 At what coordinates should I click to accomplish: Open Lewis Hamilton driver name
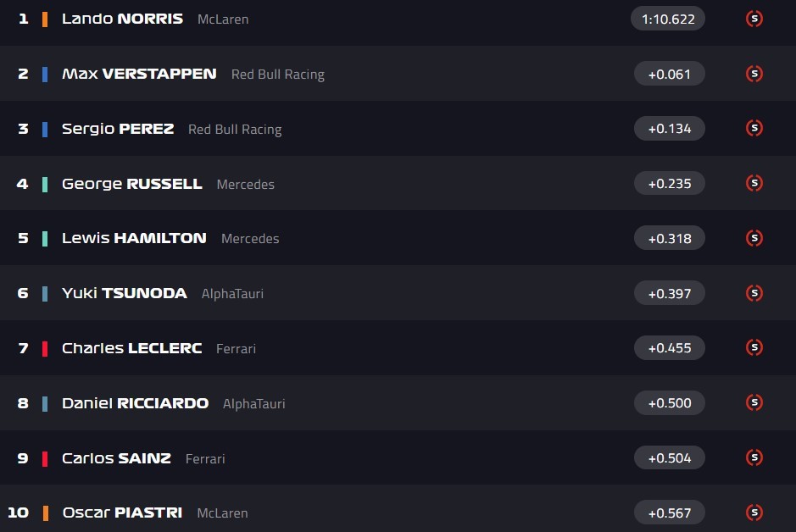(134, 238)
